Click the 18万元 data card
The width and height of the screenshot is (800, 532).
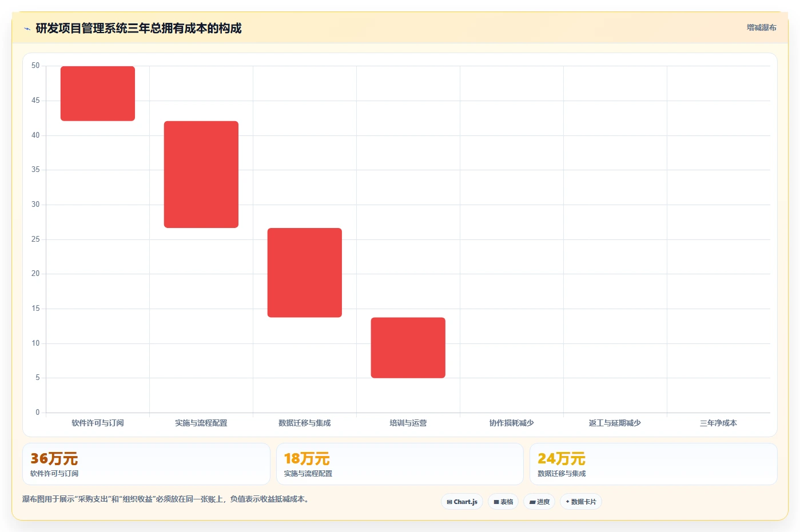(x=400, y=464)
